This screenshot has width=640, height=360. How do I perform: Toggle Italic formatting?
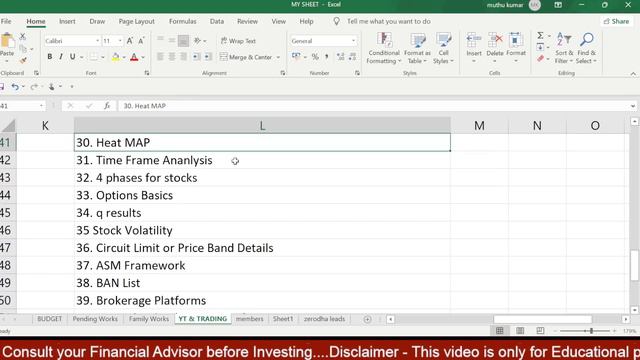click(61, 57)
